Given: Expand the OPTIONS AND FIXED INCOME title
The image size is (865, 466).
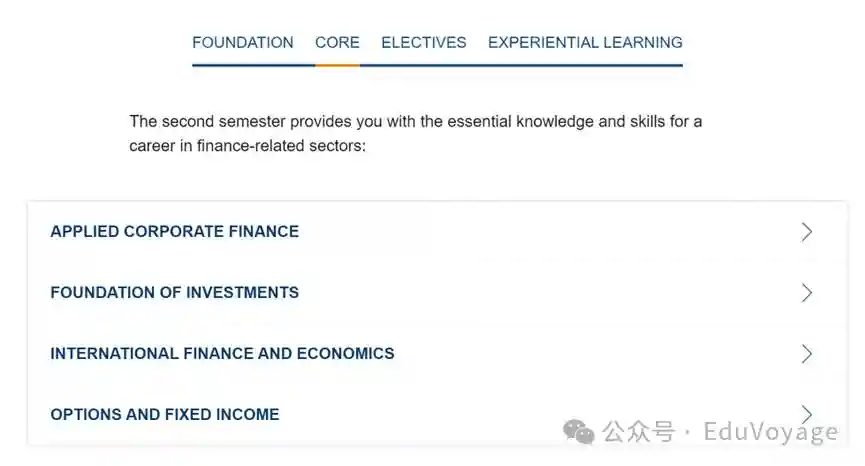Looking at the screenshot, I should point(165,415).
